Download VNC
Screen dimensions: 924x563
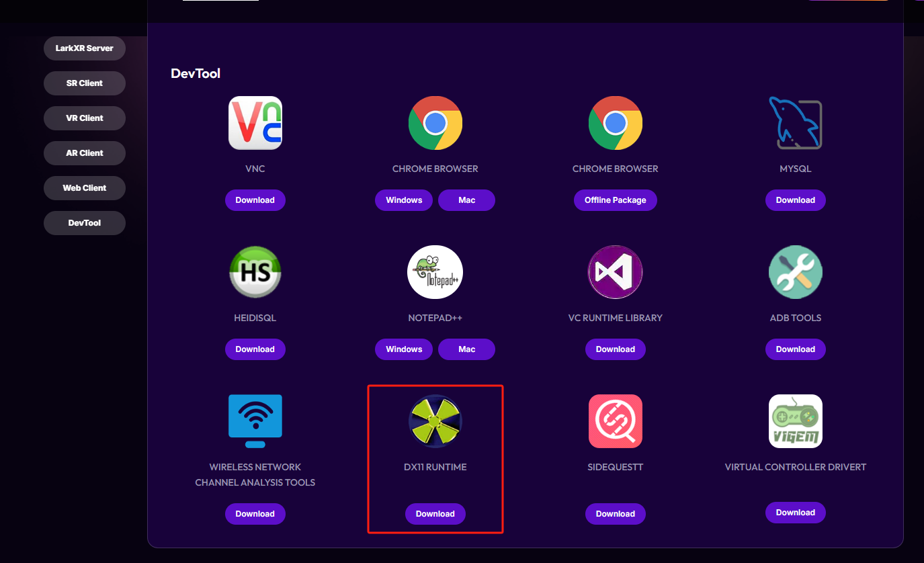click(255, 200)
